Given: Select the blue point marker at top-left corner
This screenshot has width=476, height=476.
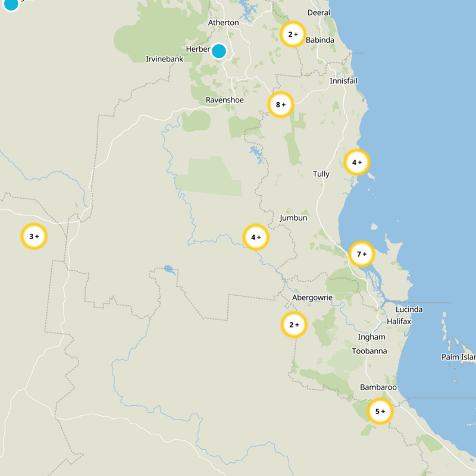Looking at the screenshot, I should pyautogui.click(x=11, y=4).
